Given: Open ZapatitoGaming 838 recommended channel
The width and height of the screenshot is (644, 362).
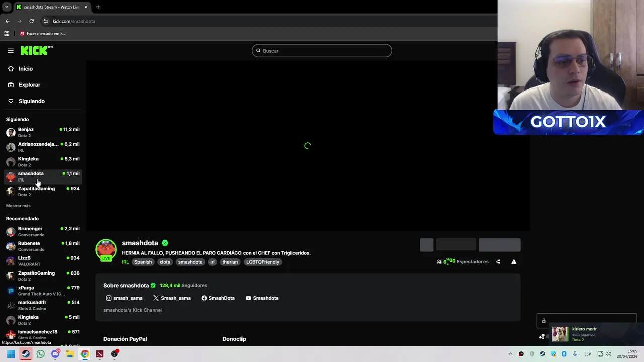Looking at the screenshot, I should [43, 276].
